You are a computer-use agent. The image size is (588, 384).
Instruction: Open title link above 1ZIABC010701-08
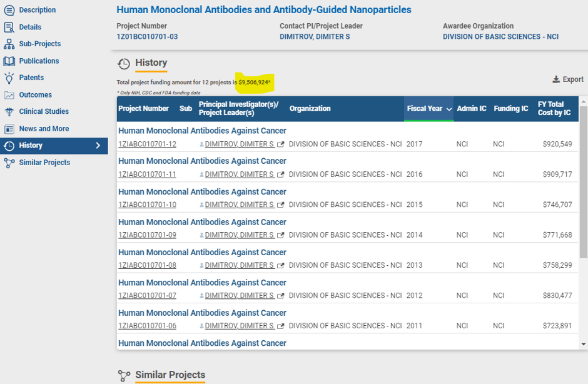coord(202,253)
